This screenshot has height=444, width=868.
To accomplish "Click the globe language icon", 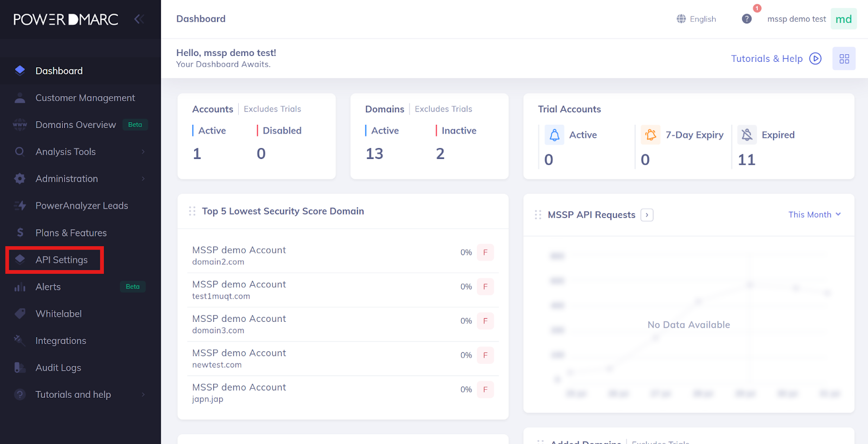I will click(x=681, y=19).
